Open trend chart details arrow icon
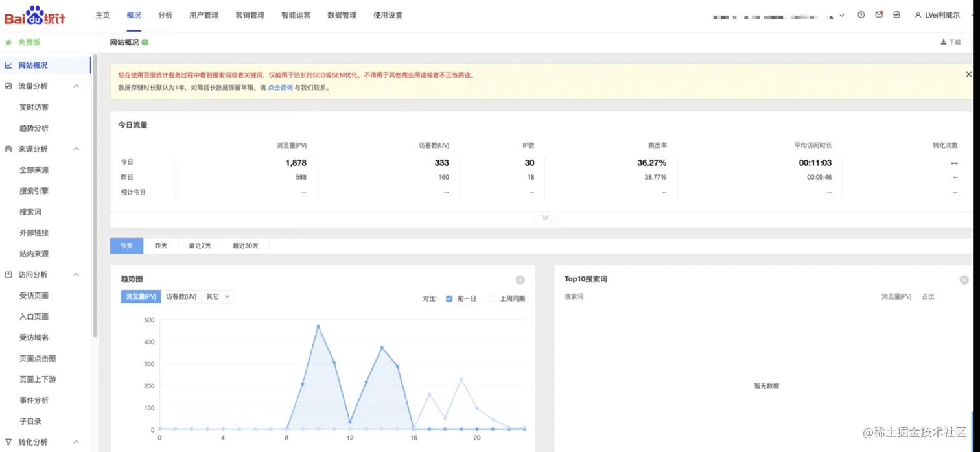The image size is (980, 452). (x=520, y=280)
